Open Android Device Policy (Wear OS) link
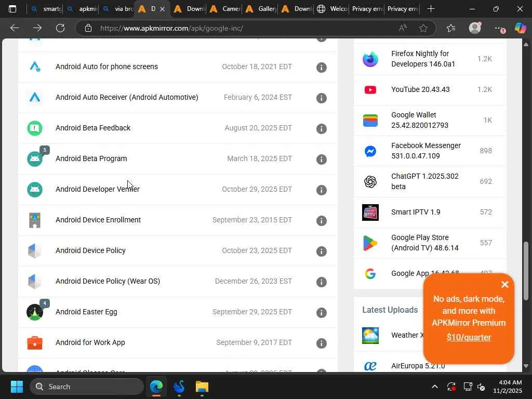This screenshot has width=532, height=399. point(108,281)
